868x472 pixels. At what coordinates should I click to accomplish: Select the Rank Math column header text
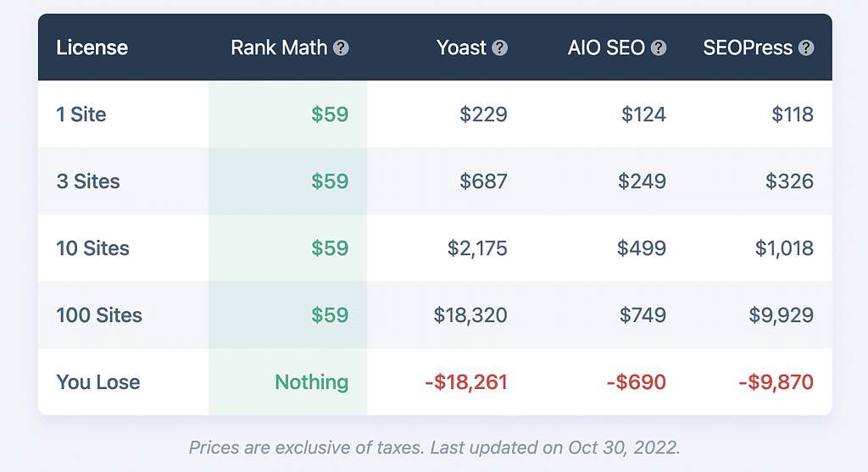(x=279, y=47)
